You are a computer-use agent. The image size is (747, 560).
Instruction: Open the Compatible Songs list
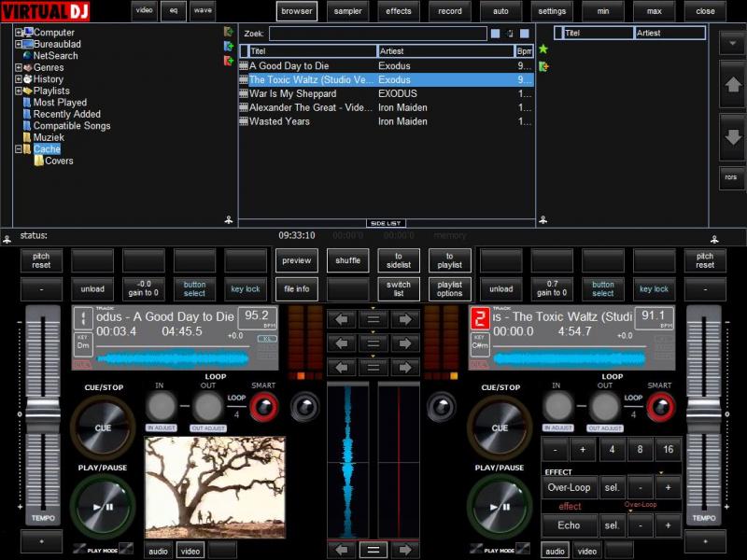point(66,126)
